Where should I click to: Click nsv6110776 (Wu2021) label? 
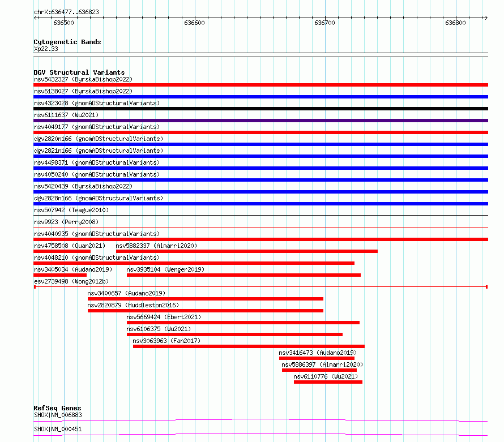(326, 376)
